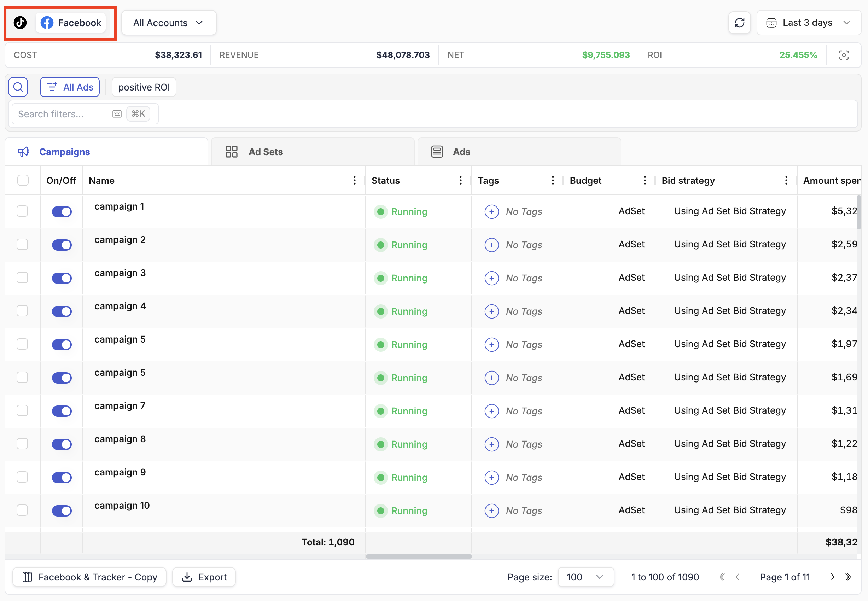Open the Ads tab

click(461, 152)
